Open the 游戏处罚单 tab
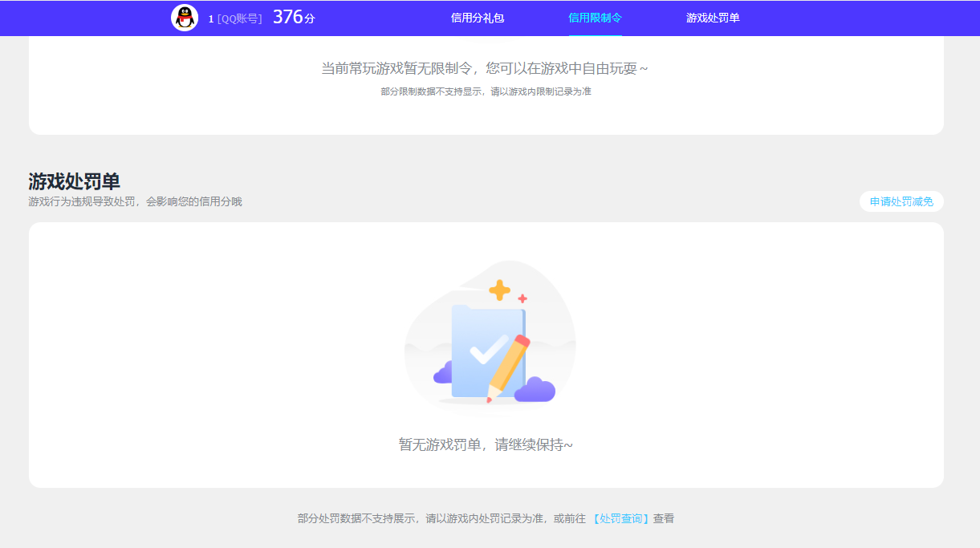The width and height of the screenshot is (980, 548). click(x=714, y=18)
